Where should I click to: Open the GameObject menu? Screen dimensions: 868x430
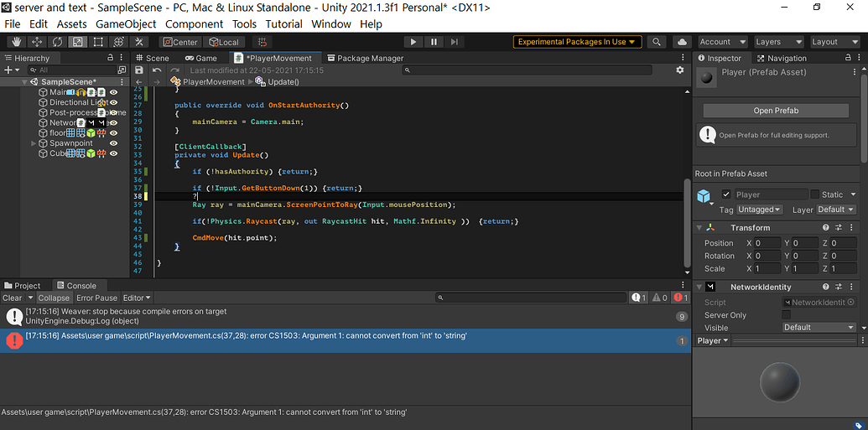point(126,24)
